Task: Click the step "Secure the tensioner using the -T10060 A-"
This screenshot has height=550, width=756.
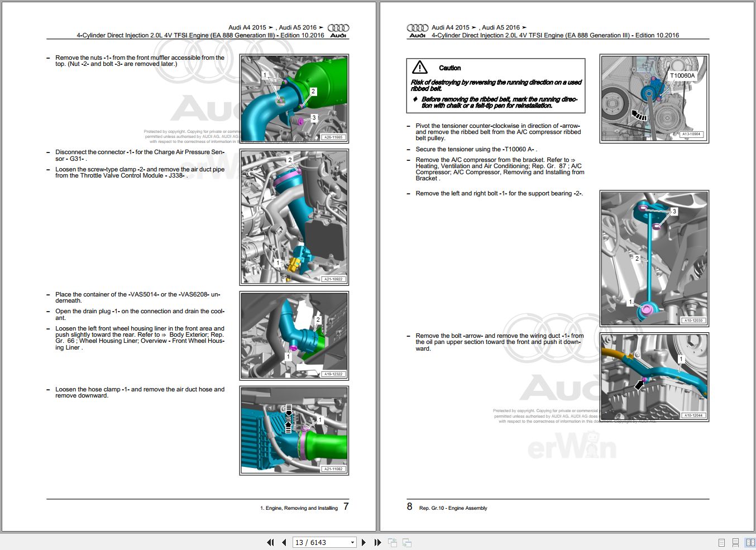Action: 476,150
